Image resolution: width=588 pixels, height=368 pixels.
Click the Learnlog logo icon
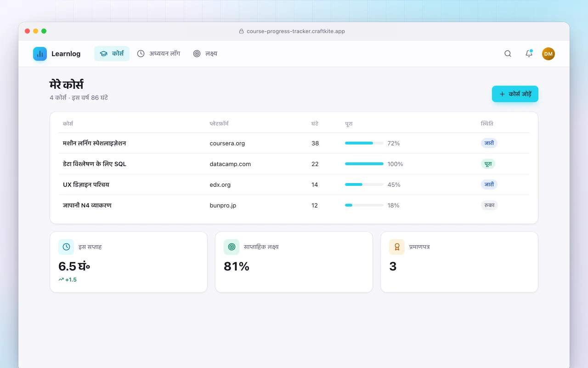[40, 54]
